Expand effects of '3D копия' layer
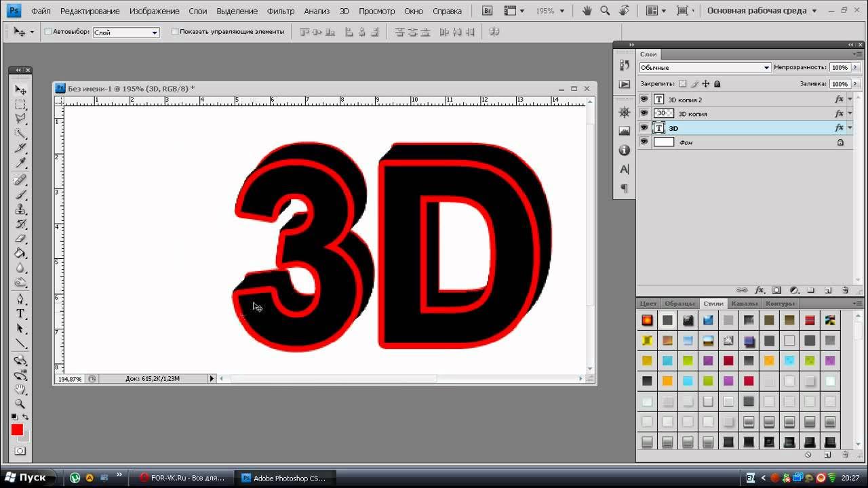Image resolution: width=868 pixels, height=488 pixels. coord(850,114)
